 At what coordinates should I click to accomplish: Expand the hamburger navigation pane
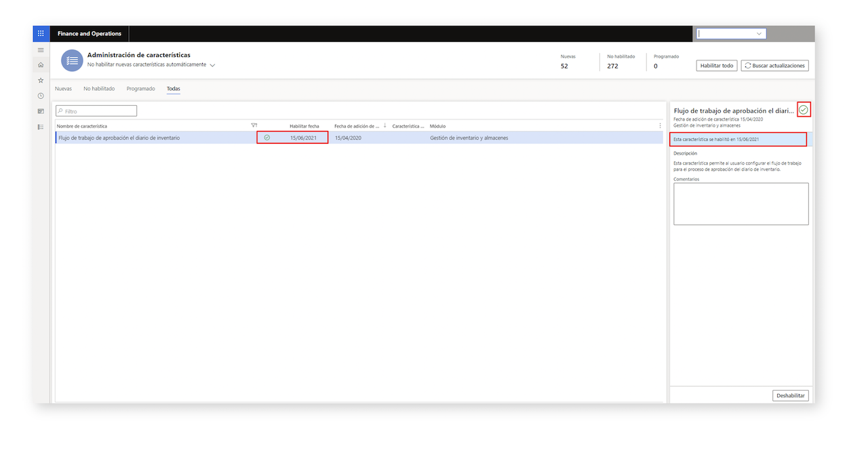[41, 50]
